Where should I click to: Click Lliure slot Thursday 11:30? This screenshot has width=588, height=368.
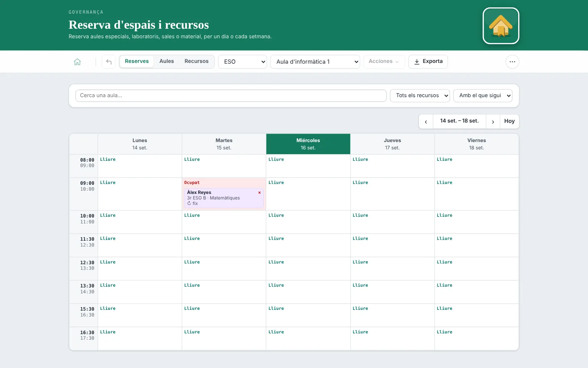(x=392, y=245)
